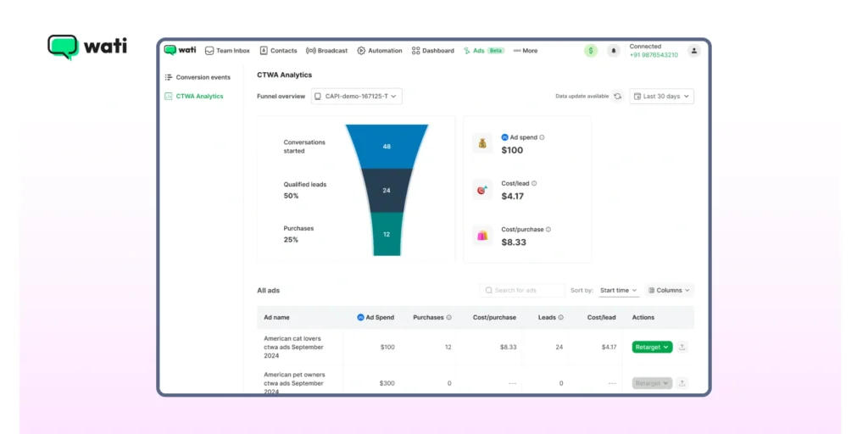This screenshot has width=868, height=434.
Task: Open the CAPI-demo-167125-T funnel dropdown
Action: (357, 97)
